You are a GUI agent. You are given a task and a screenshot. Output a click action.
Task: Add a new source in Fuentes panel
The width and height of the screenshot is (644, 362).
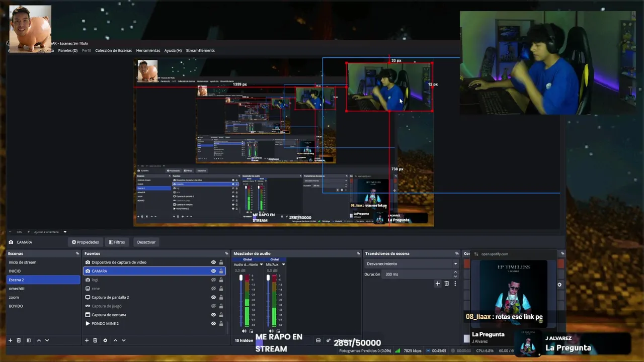pos(87,340)
